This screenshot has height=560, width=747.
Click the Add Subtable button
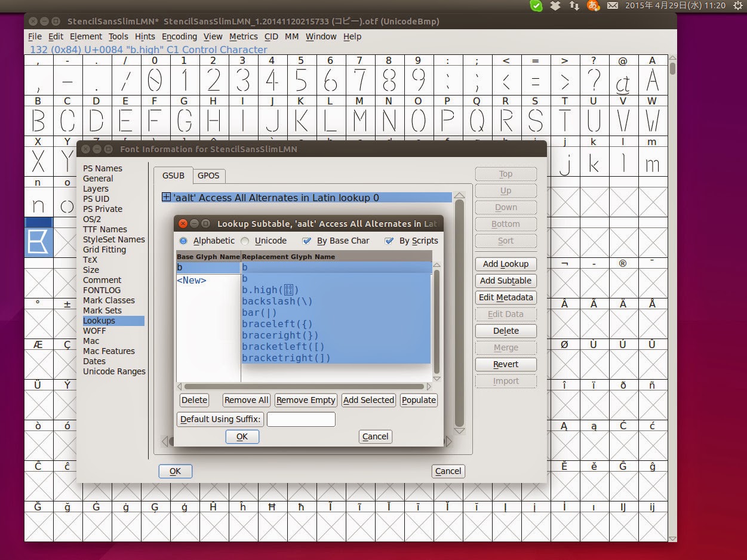click(x=506, y=281)
